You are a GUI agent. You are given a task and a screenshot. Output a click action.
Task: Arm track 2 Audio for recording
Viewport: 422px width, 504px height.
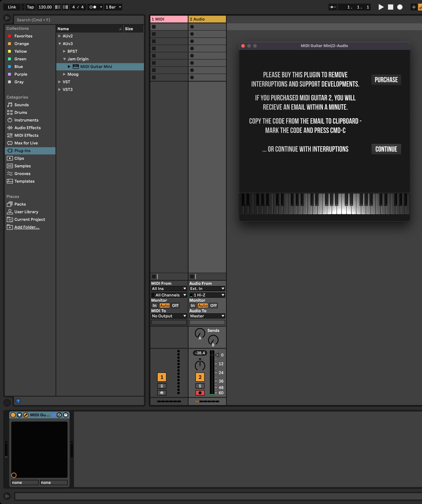[200, 393]
